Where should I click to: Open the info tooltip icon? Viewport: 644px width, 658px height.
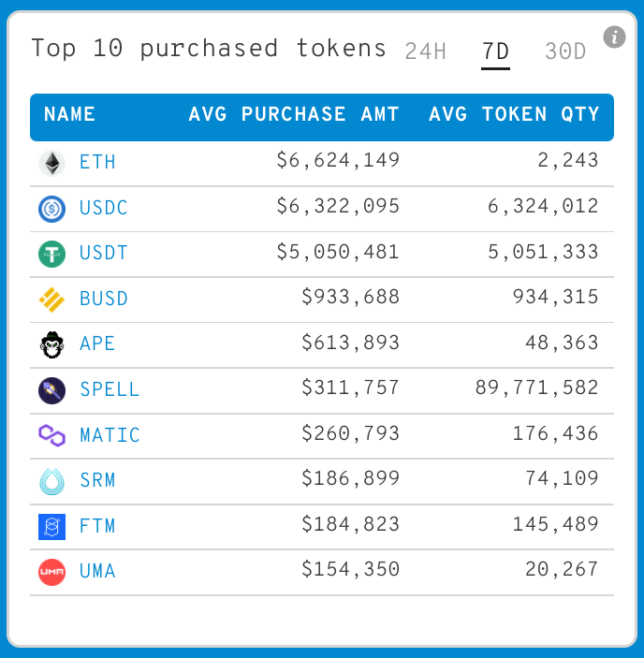614,37
